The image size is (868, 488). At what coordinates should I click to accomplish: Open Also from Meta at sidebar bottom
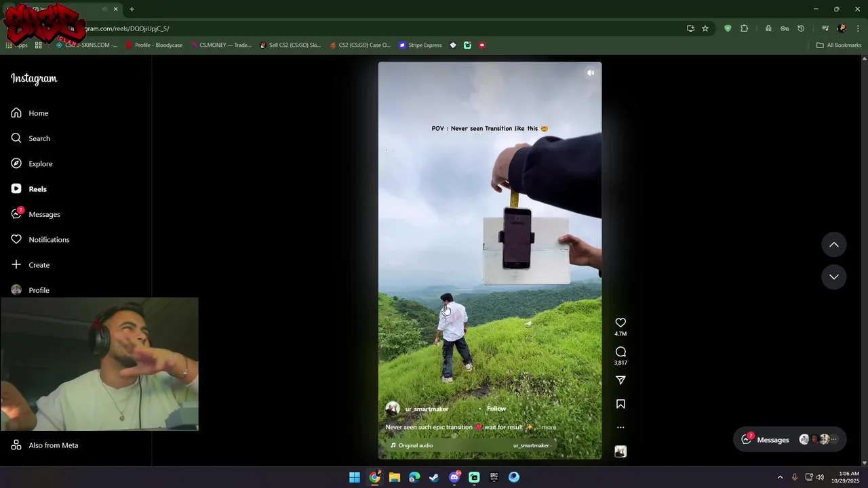coord(45,445)
